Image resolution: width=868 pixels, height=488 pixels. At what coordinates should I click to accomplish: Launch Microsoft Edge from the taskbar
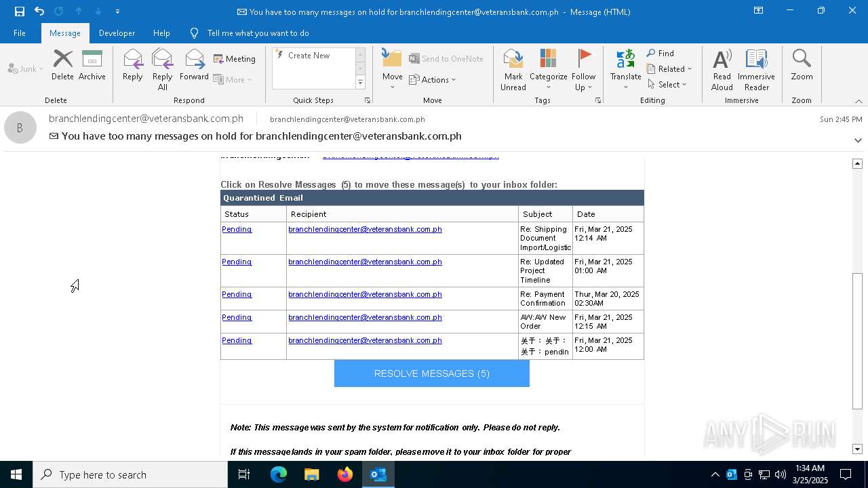pos(279,474)
